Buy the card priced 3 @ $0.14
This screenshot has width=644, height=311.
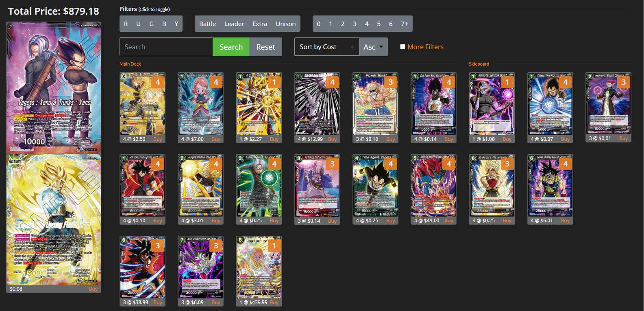pyautogui.click(x=332, y=221)
